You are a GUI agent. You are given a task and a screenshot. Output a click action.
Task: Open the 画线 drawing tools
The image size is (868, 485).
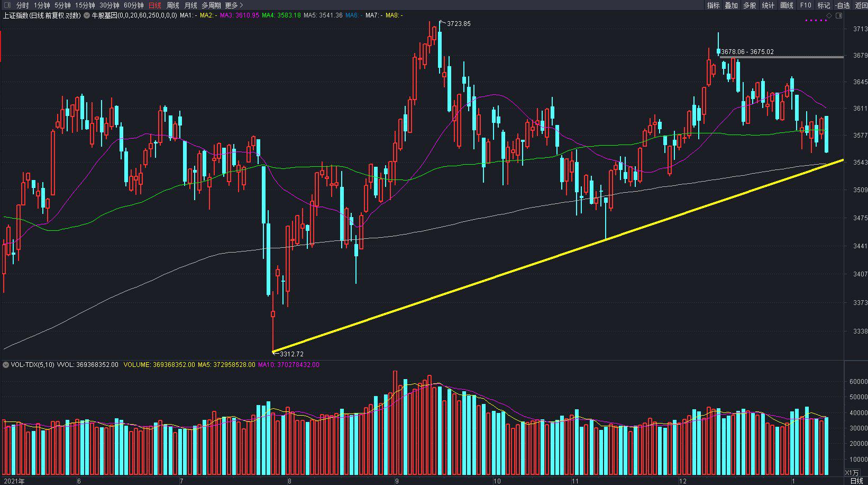coord(787,5)
